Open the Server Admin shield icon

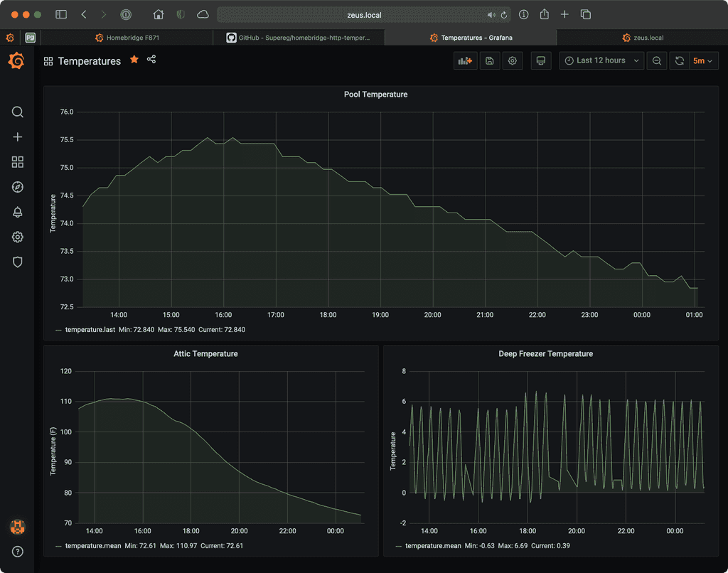pyautogui.click(x=18, y=262)
